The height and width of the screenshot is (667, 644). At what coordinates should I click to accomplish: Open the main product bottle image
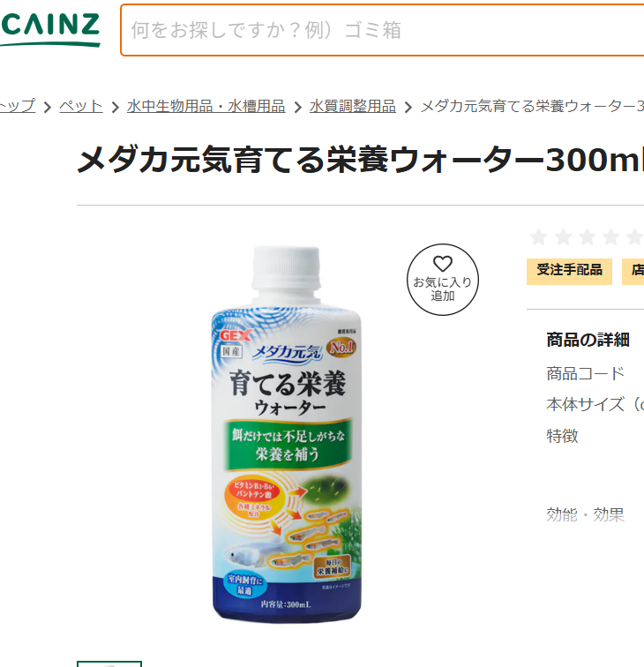[287, 434]
